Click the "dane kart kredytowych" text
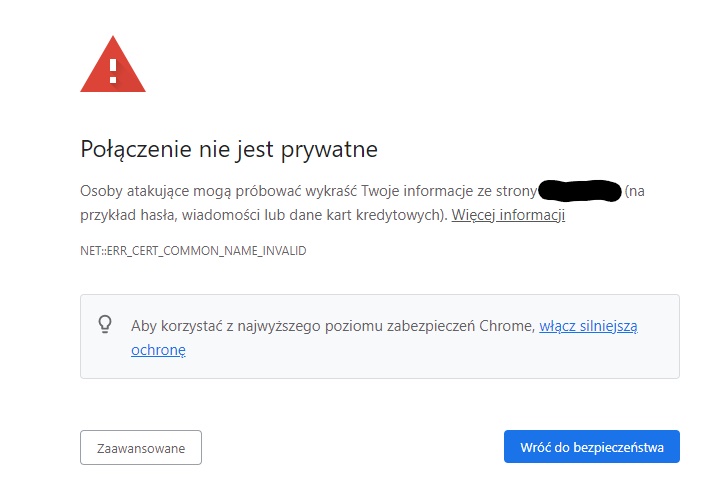The width and height of the screenshot is (708, 486). (x=380, y=215)
